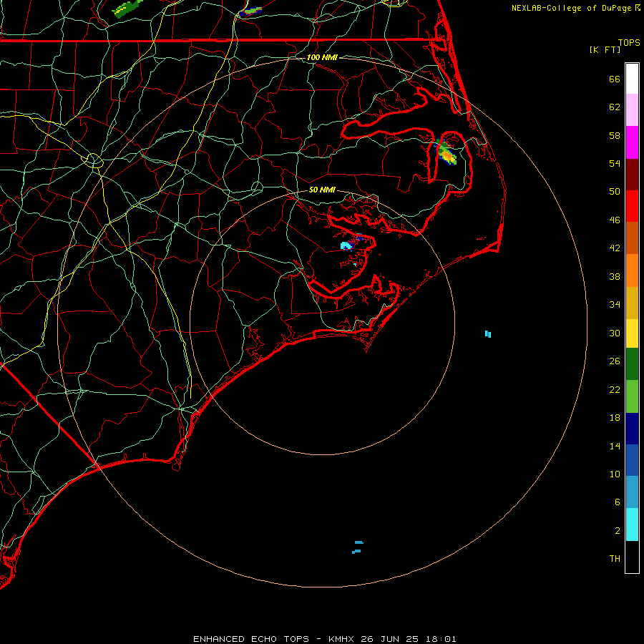Click the light pink legend swatch
Screen dimensions: 644x644
pos(632,110)
